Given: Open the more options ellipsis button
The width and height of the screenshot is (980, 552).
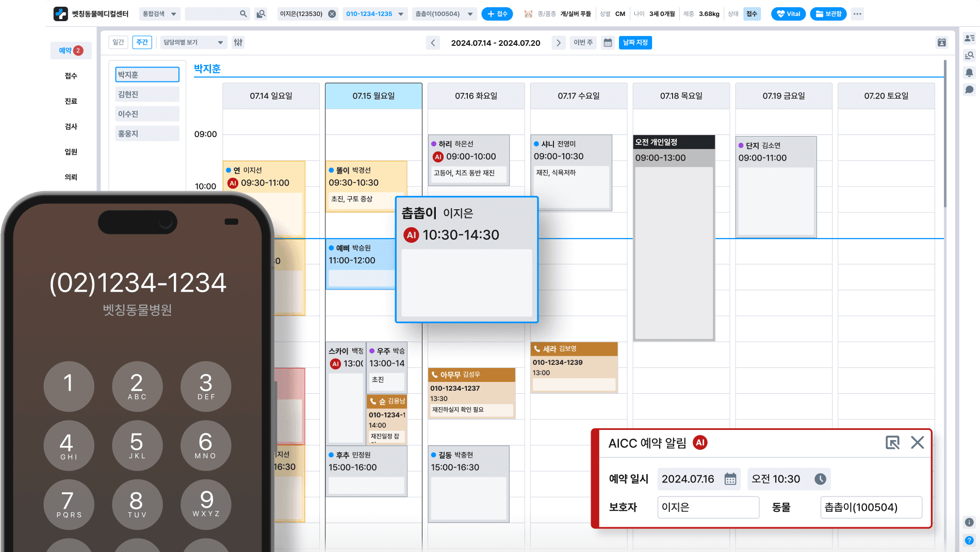Looking at the screenshot, I should [857, 14].
